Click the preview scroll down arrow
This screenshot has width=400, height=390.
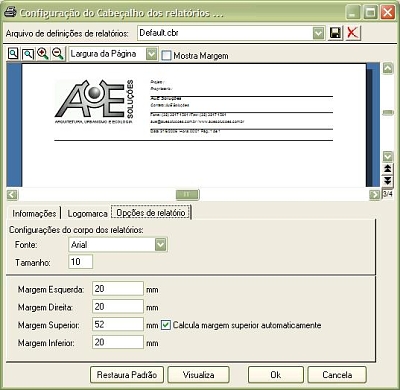tap(387, 156)
